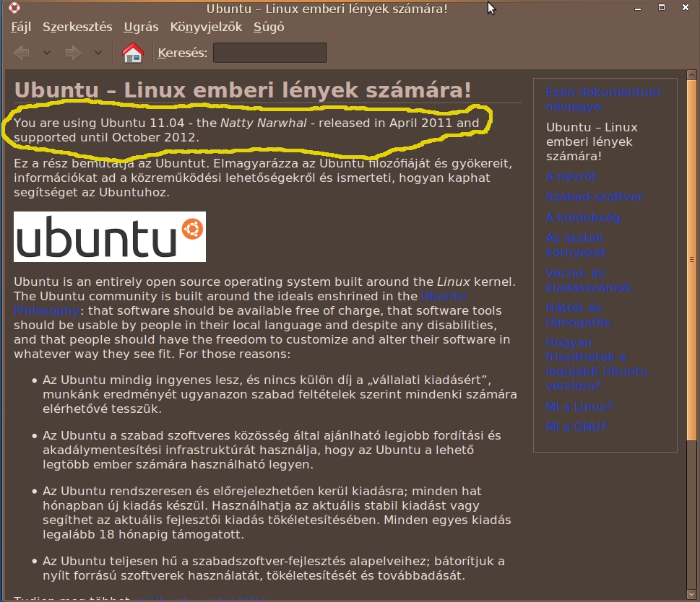Close the help window

686,8
